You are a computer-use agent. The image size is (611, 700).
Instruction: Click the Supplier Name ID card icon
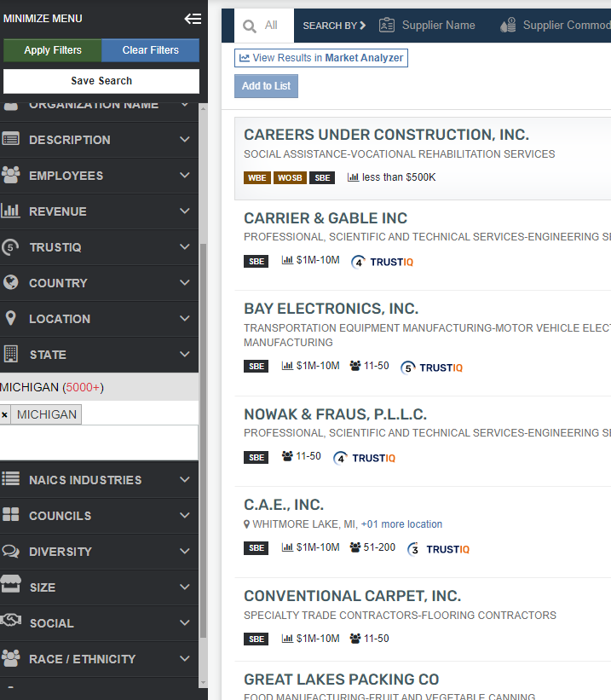pyautogui.click(x=387, y=25)
